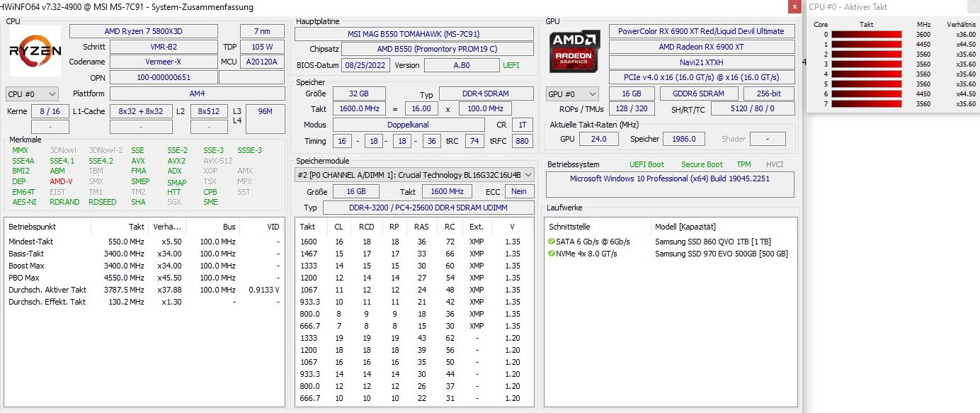This screenshot has height=413, width=980.
Task: Click the BIOS-Datum value 08/25/2022
Action: pos(366,65)
